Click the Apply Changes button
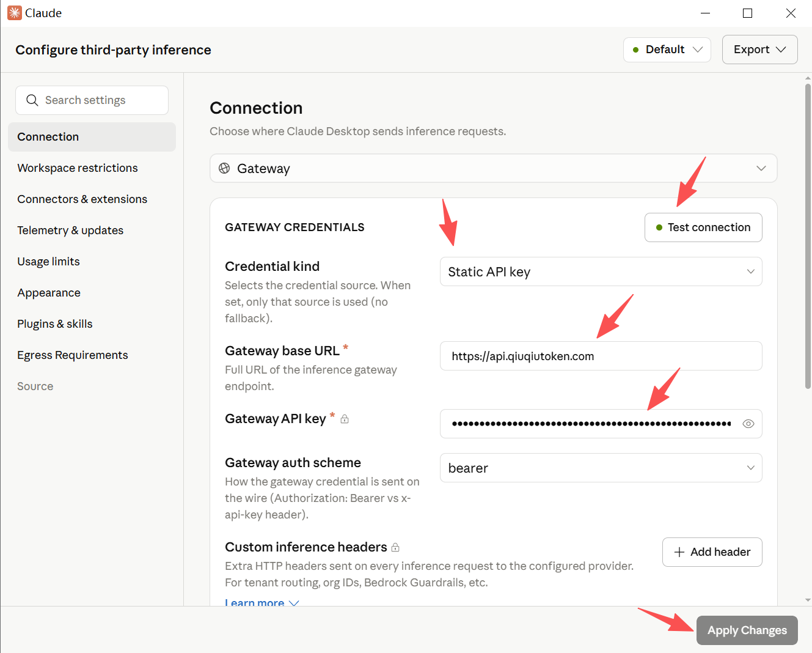The width and height of the screenshot is (812, 653). click(747, 630)
